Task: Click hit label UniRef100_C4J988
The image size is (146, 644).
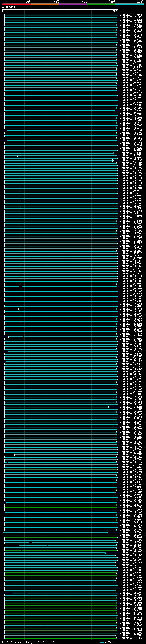Action: (x=131, y=153)
